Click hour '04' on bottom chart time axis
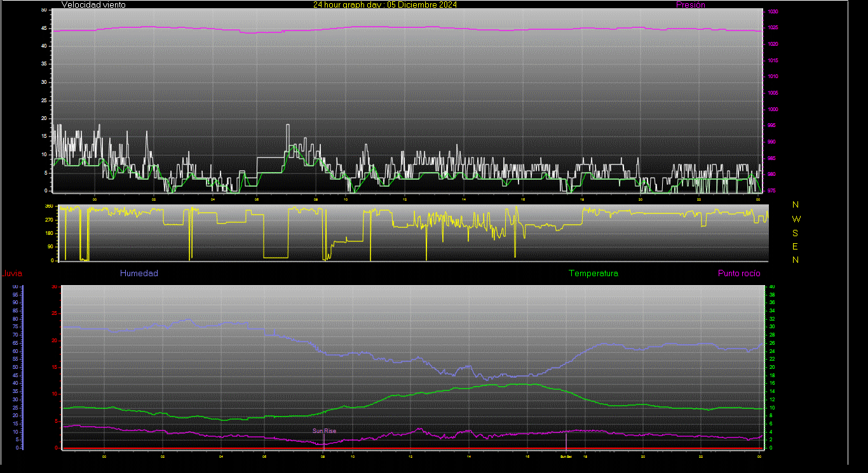 pyautogui.click(x=221, y=456)
